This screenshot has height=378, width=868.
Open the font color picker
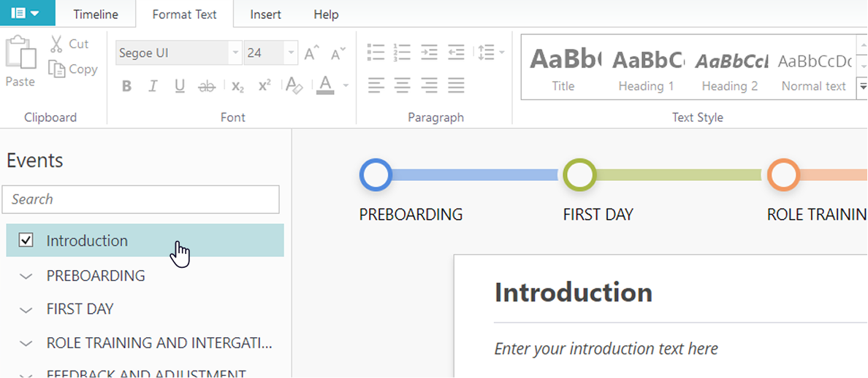coord(326,86)
